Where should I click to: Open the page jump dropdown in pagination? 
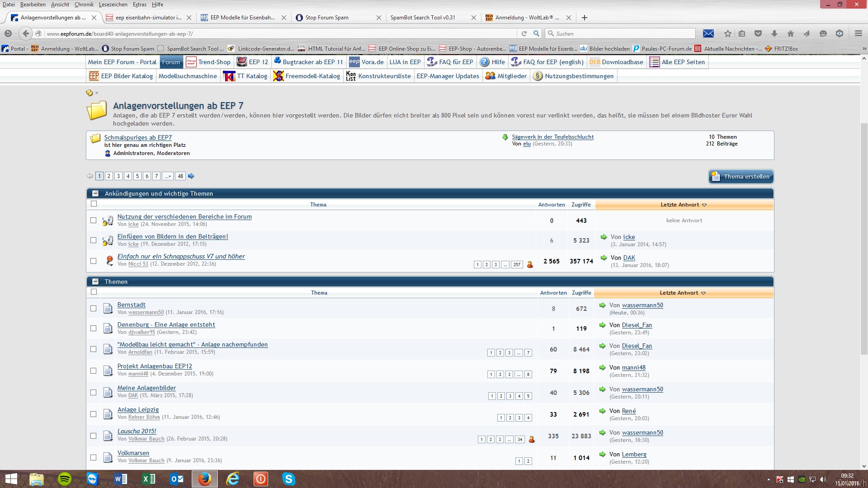[x=167, y=176]
